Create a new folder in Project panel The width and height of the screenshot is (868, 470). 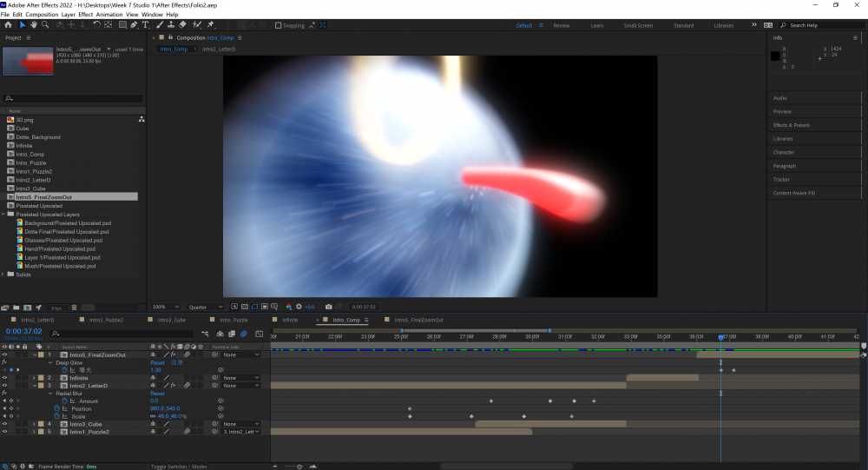point(16,308)
